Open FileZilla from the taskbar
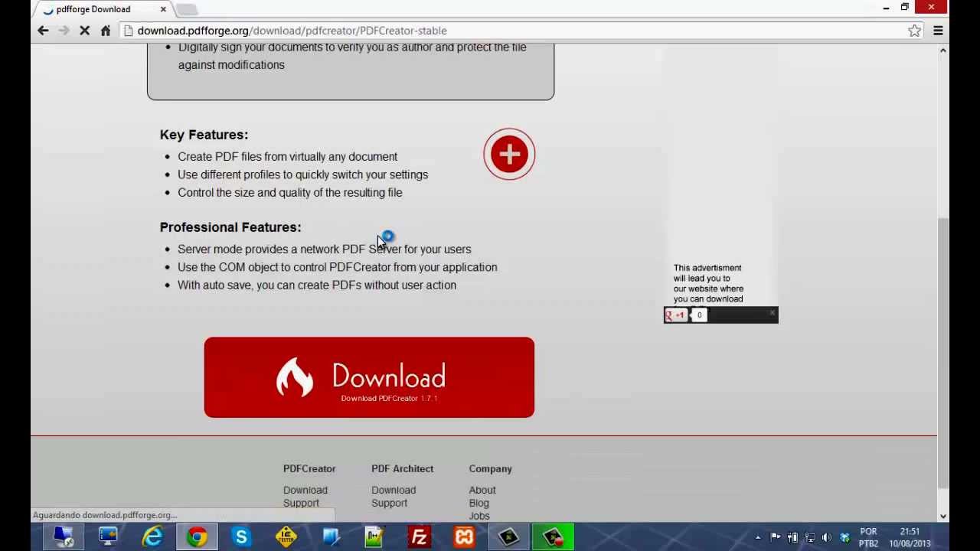 (x=419, y=537)
